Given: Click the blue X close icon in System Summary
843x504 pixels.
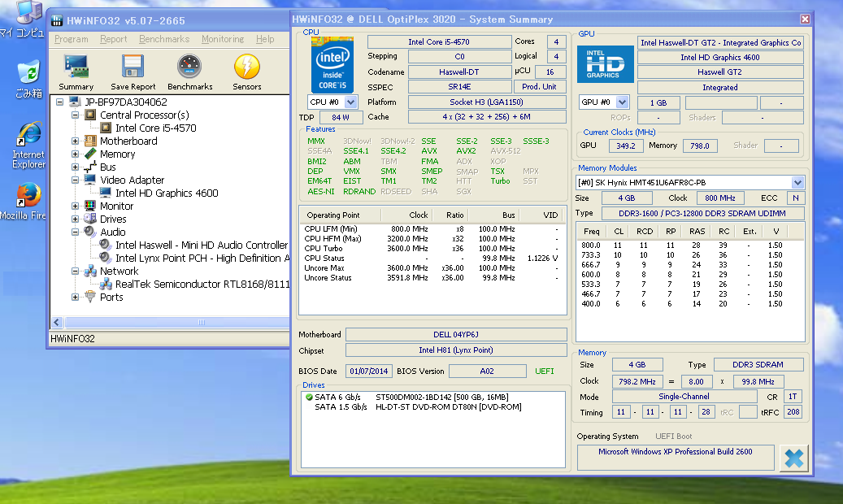Looking at the screenshot, I should point(794,458).
